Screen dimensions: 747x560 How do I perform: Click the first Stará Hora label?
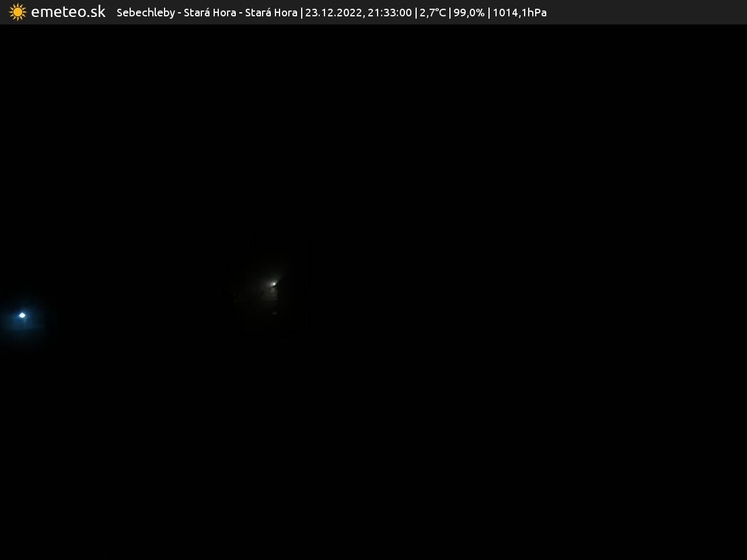tap(210, 13)
